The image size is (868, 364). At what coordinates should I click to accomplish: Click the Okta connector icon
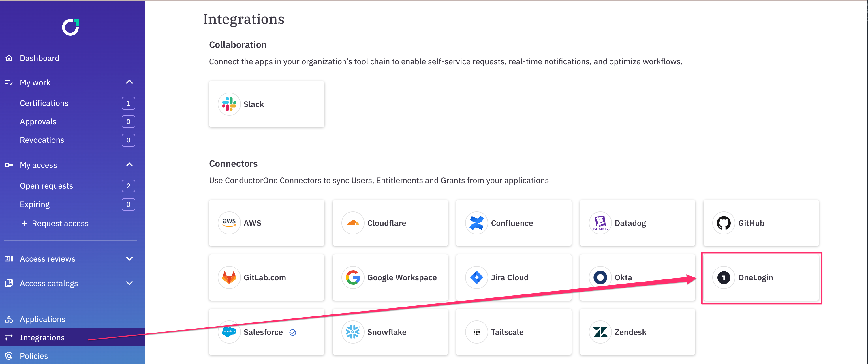coord(600,277)
